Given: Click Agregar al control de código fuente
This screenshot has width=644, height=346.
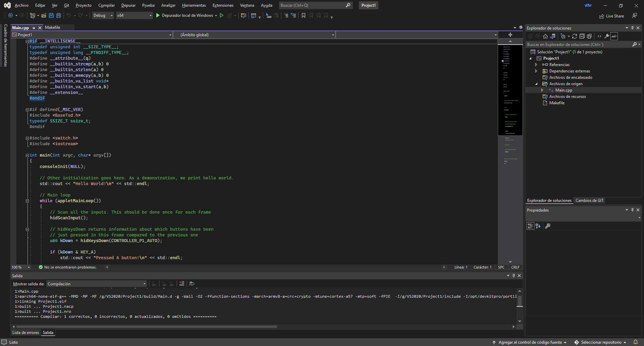Looking at the screenshot, I should coord(530,342).
